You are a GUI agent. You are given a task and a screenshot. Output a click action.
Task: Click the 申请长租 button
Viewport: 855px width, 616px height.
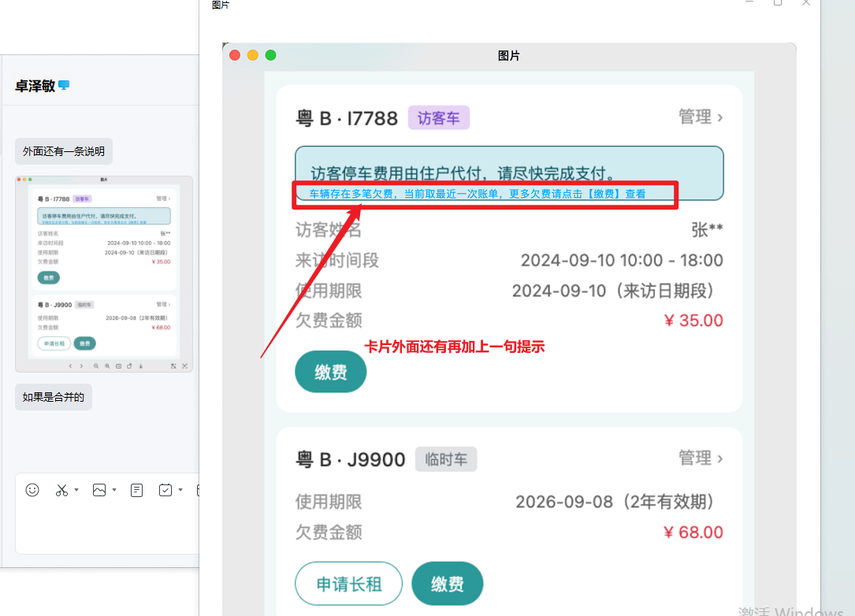(x=349, y=584)
